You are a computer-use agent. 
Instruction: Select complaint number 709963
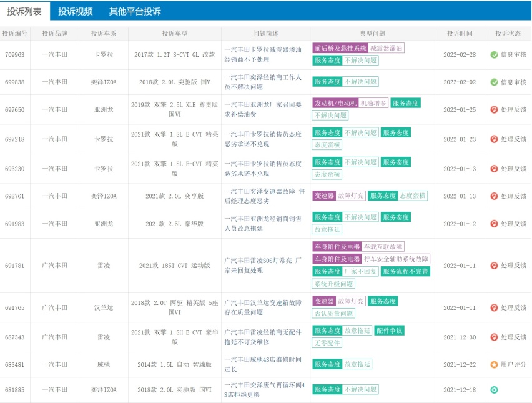tap(14, 54)
